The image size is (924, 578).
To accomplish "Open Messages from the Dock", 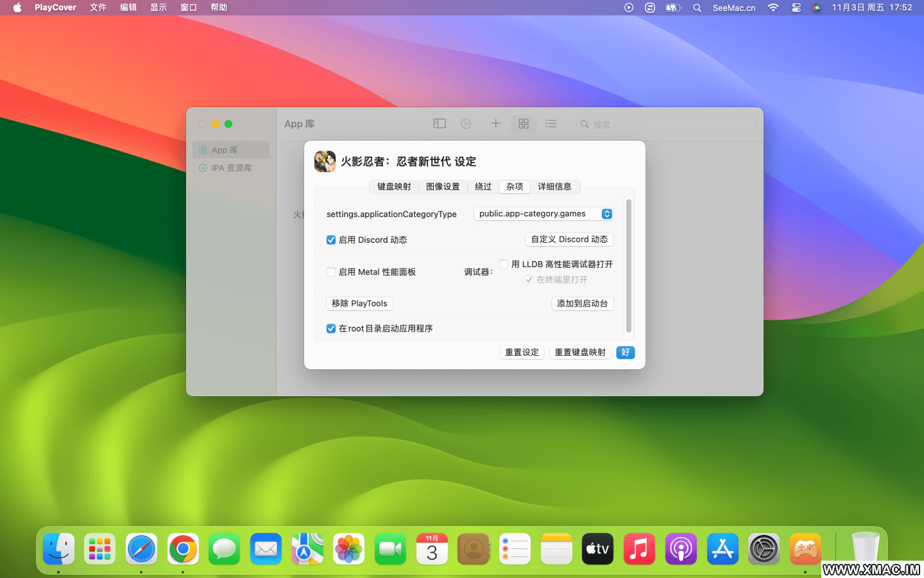I will coord(224,549).
